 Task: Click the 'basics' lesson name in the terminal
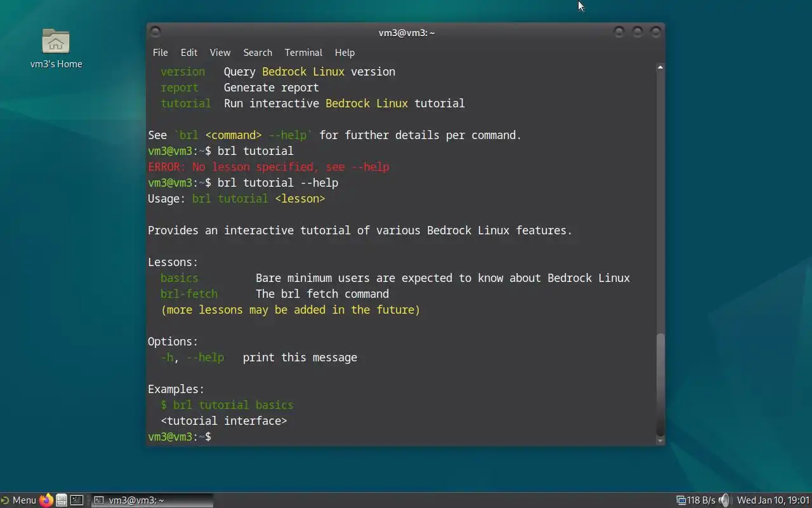click(x=180, y=278)
